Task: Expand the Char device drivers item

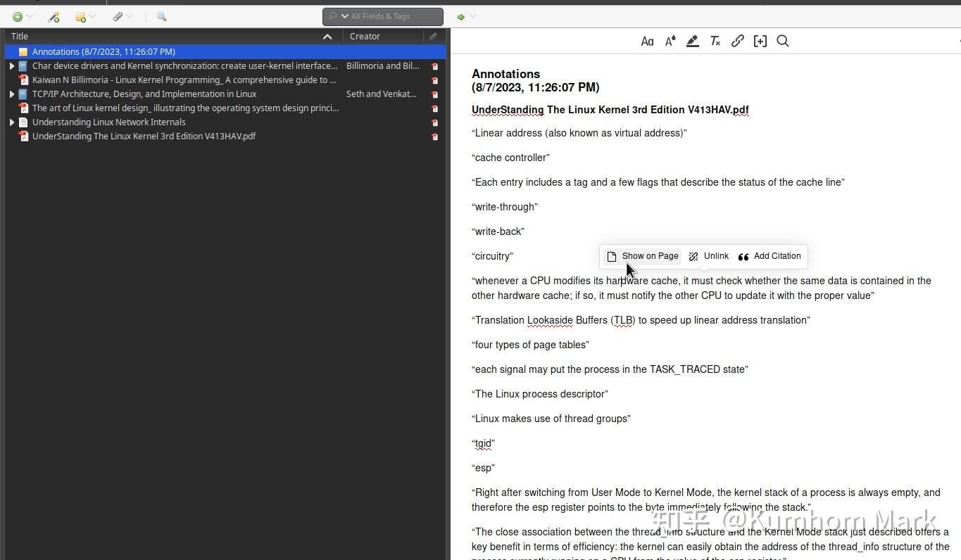Action: coord(12,65)
